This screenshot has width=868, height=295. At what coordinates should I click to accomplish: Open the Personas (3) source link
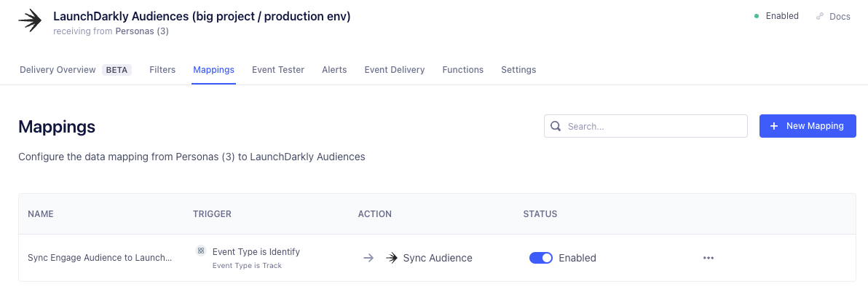click(x=142, y=31)
